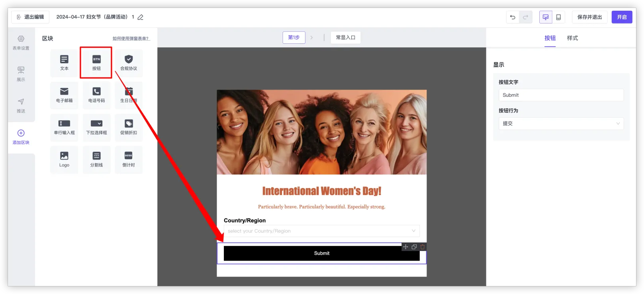Switch to the 样式 tab
The image size is (644, 294).
pyautogui.click(x=572, y=38)
